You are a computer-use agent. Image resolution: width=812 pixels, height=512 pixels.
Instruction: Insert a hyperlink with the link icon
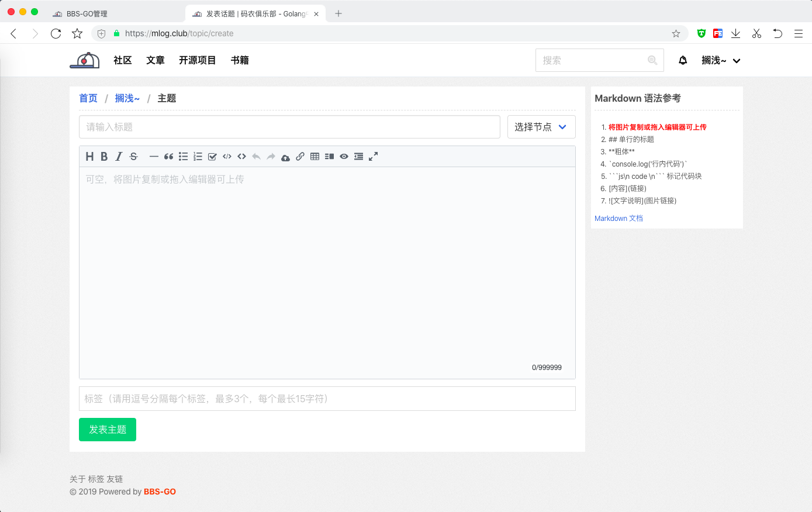(300, 156)
